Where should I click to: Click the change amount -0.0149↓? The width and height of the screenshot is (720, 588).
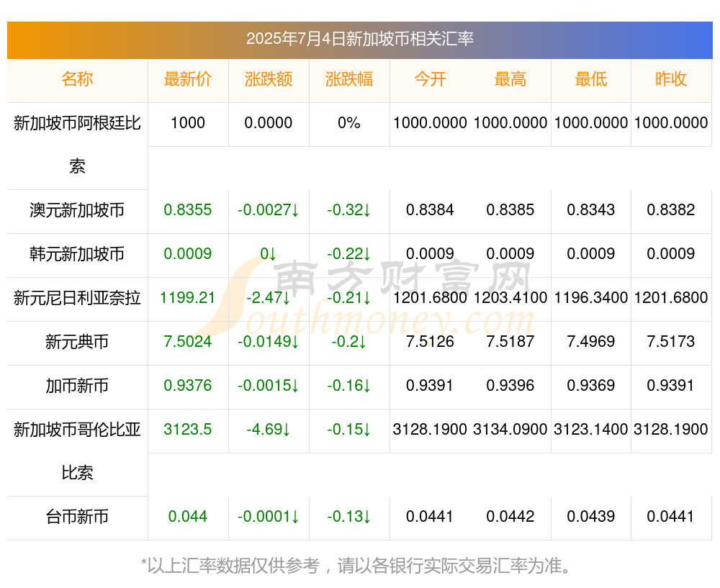pyautogui.click(x=268, y=342)
